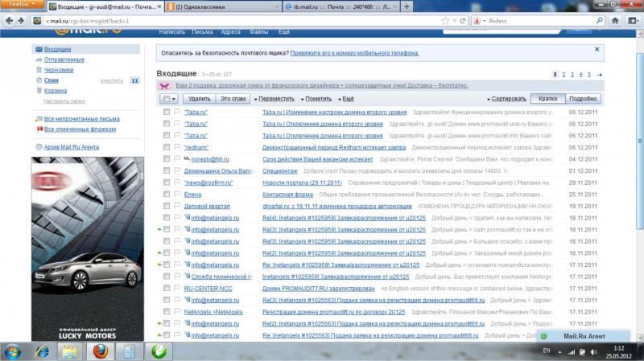Open the Переместить dropdown
Image resolution: width=644 pixels, height=361 pixels.
pos(274,99)
